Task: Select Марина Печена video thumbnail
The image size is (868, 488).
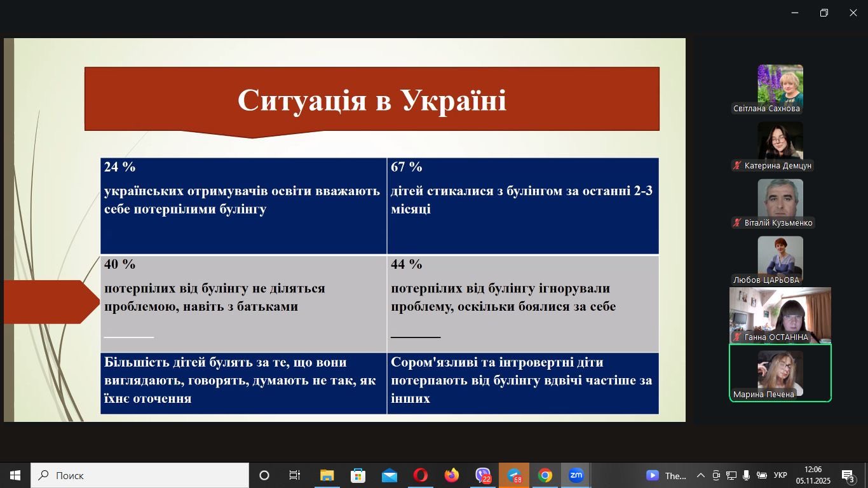Action: (780, 373)
